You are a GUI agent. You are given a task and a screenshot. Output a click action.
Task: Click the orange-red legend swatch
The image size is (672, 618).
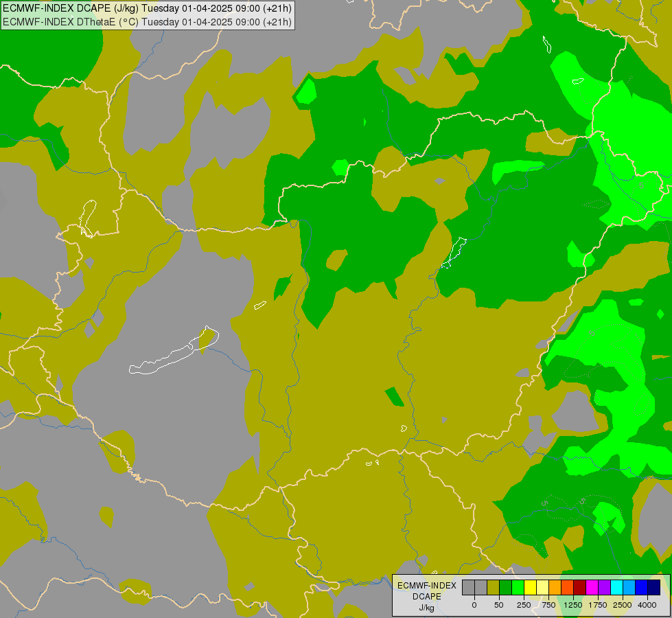tap(568, 587)
